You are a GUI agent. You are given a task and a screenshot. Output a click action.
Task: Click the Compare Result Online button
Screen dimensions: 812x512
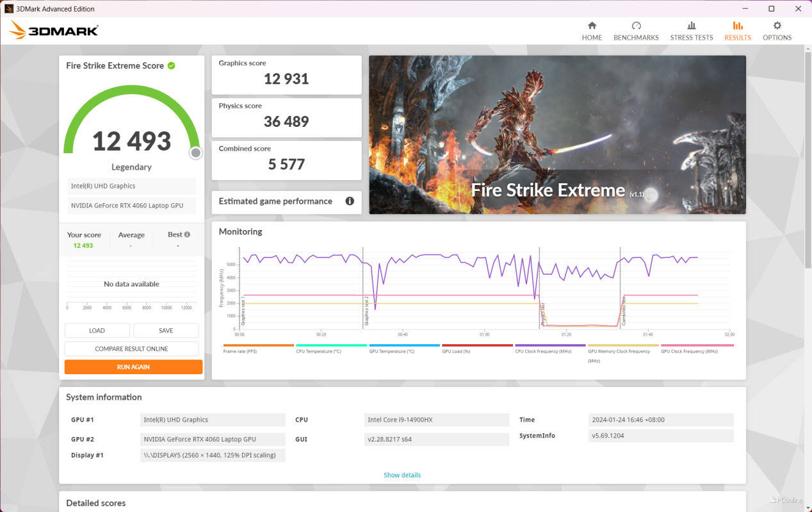point(131,349)
